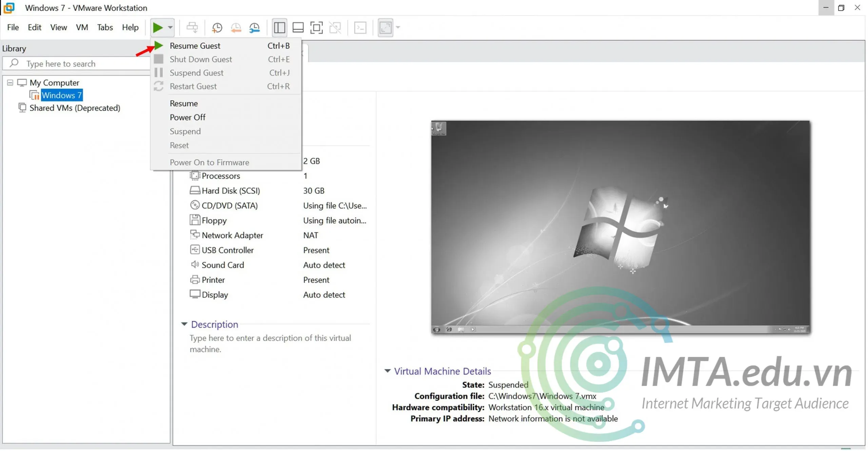868x451 pixels.
Task: Collapse Virtual Machine Details section
Action: [387, 371]
